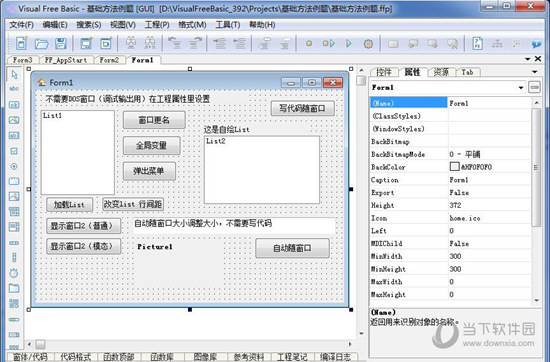550x362 pixels.
Task: Click the Increase indent toolbar icon
Action: point(220,43)
